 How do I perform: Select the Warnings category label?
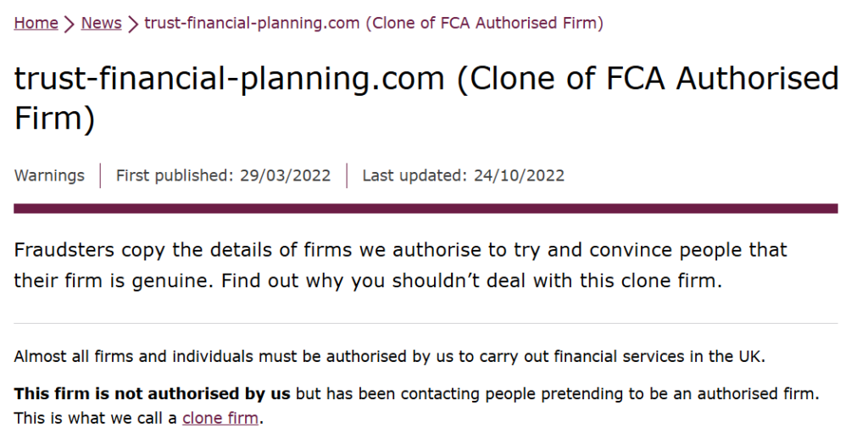49,175
